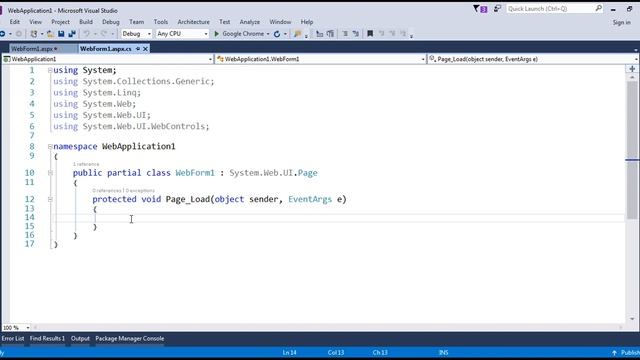Click the New Project icon
Image resolution: width=640 pixels, height=360 pixels.
[x=33, y=34]
